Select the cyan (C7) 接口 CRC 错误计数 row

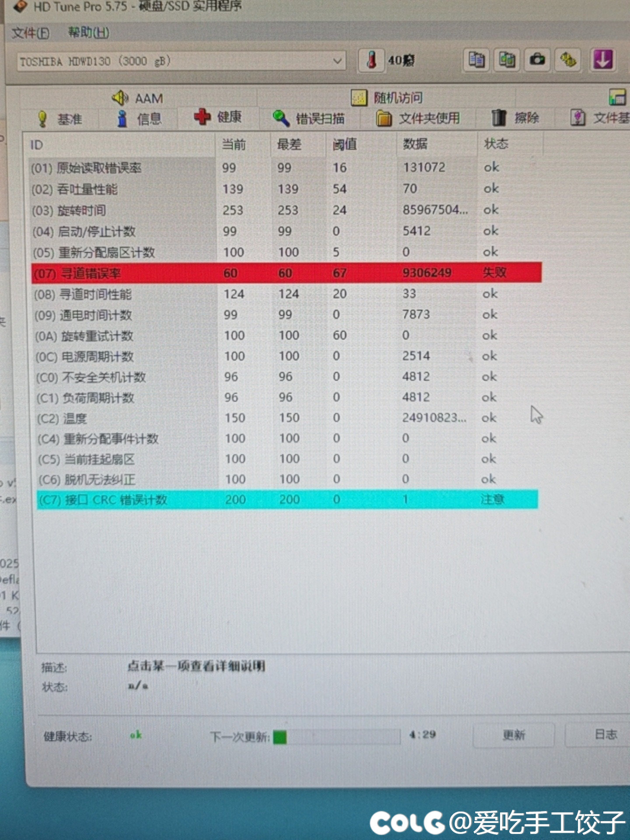(287, 499)
